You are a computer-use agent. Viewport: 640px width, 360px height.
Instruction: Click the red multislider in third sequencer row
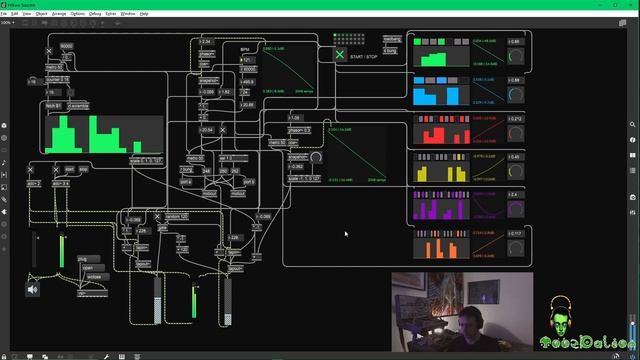441,134
